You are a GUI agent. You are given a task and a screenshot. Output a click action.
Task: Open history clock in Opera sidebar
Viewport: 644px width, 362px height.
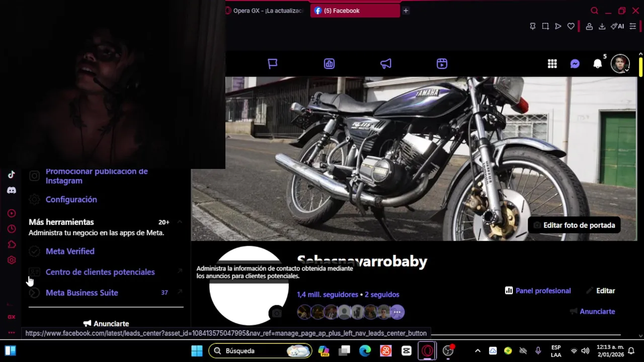point(12,229)
